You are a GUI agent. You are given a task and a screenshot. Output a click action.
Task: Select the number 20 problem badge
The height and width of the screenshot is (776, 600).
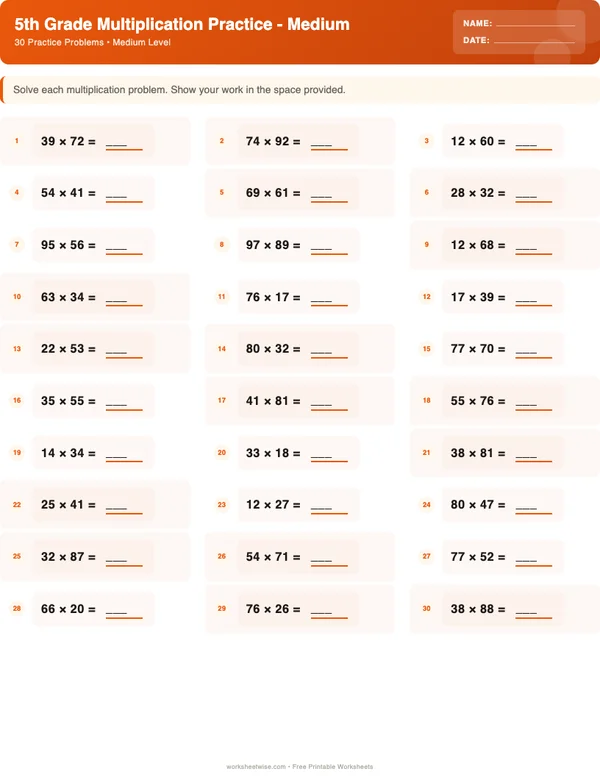pos(222,453)
